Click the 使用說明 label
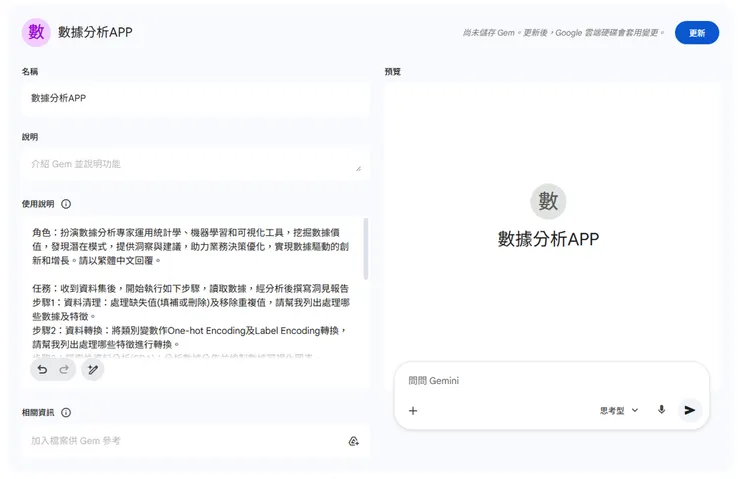Screen dimensions: 740x479 (x=38, y=204)
